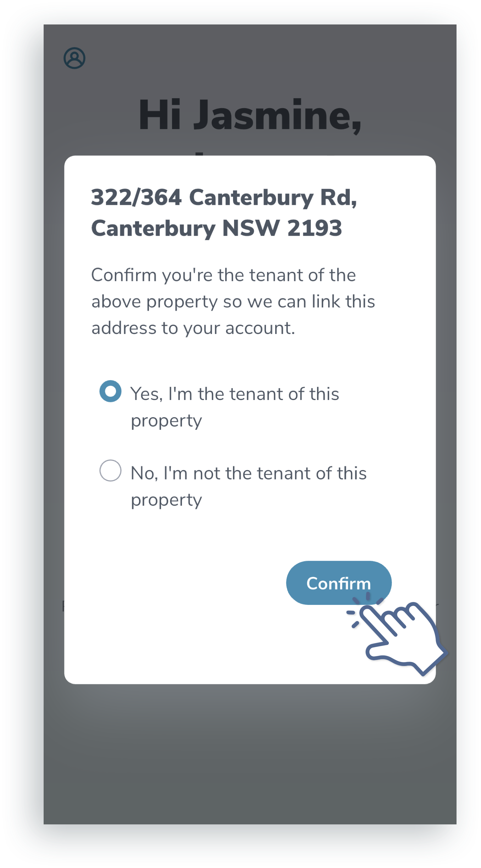
Task: Click the partially hidden text under "Hi Jasmine,"
Action: 200,153
